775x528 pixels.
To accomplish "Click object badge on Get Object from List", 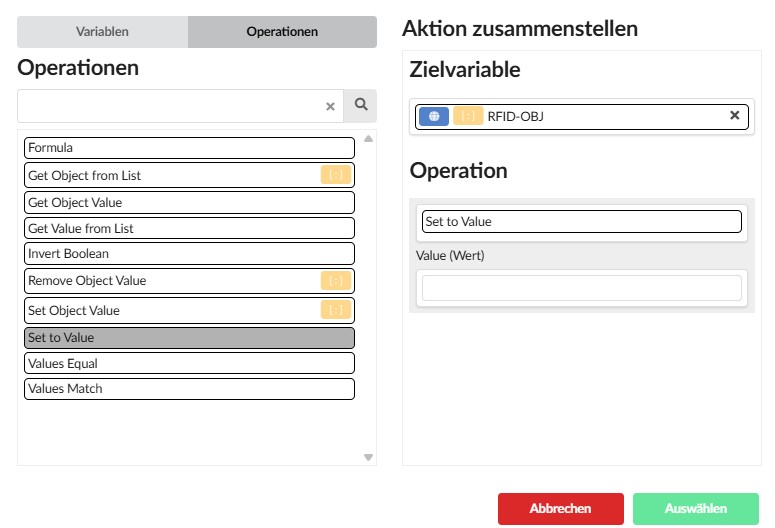I will [x=335, y=175].
